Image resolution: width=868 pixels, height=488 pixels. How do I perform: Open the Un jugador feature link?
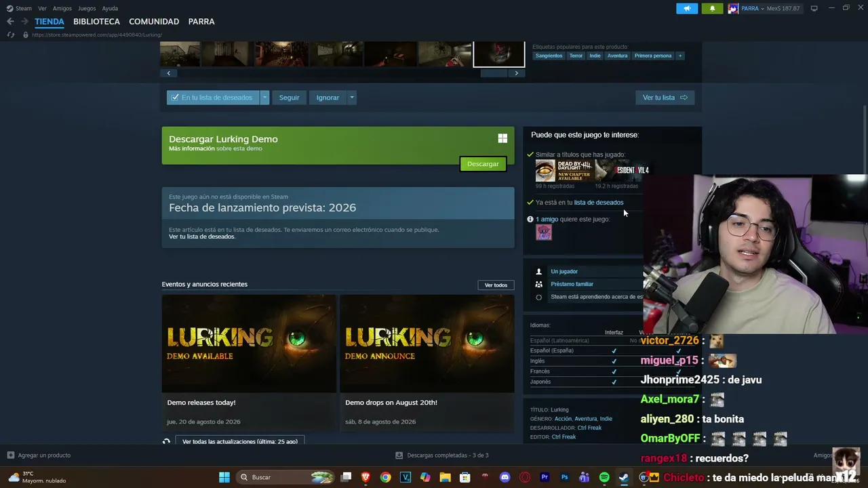coord(564,271)
